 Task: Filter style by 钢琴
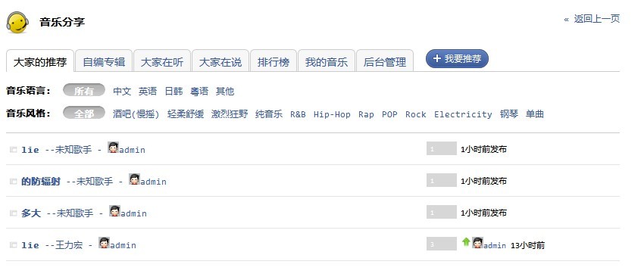(509, 114)
